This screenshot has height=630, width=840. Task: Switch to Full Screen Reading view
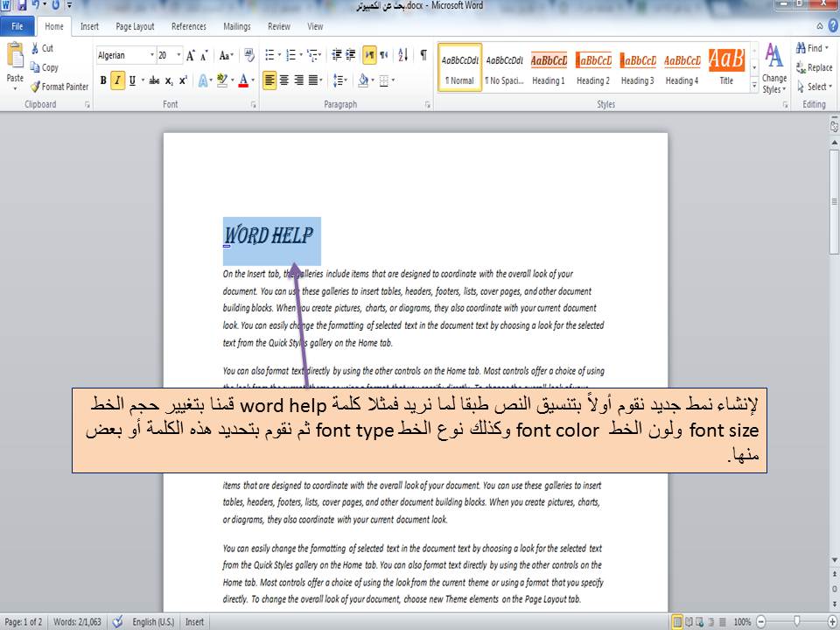pos(689,622)
